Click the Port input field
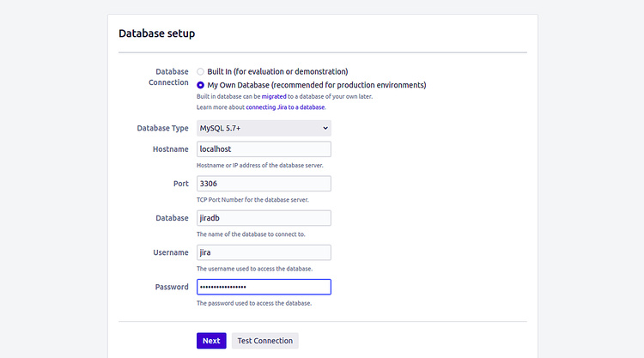Viewport: 644px width, 358px height. click(264, 184)
